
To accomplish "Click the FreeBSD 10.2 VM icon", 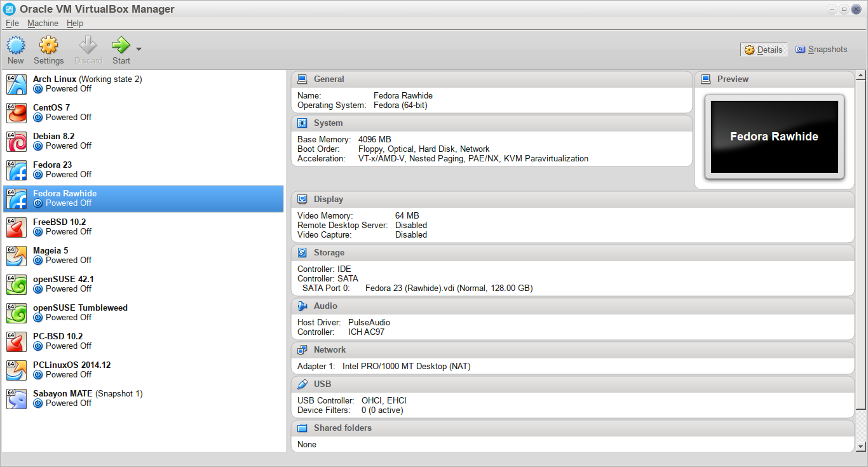I will pyautogui.click(x=17, y=227).
